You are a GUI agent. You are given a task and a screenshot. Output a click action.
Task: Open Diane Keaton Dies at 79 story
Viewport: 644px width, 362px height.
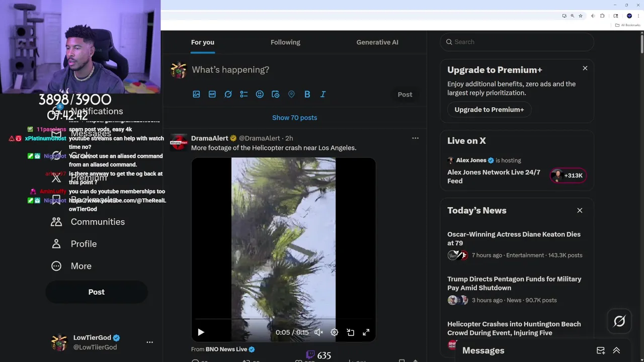point(514,238)
